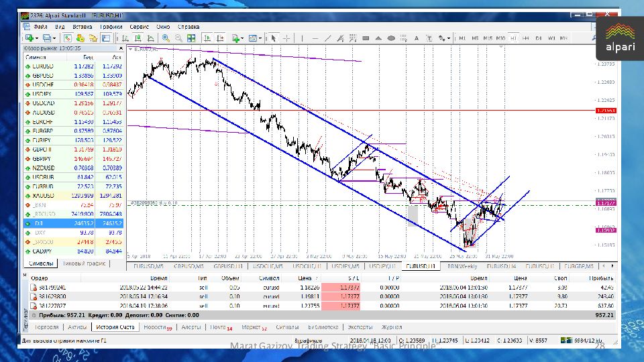Open the GBPUSD,M5 chart tab
The image size is (644, 362).
(x=191, y=266)
